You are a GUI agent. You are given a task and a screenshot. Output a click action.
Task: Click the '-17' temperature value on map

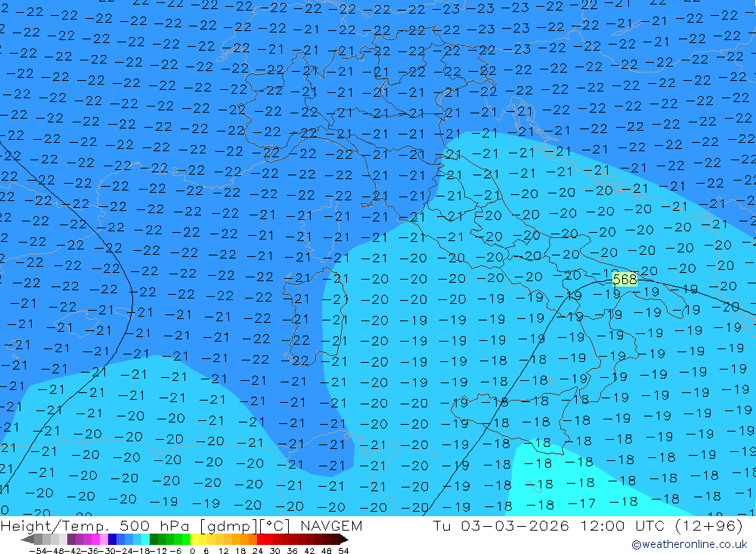(581, 504)
